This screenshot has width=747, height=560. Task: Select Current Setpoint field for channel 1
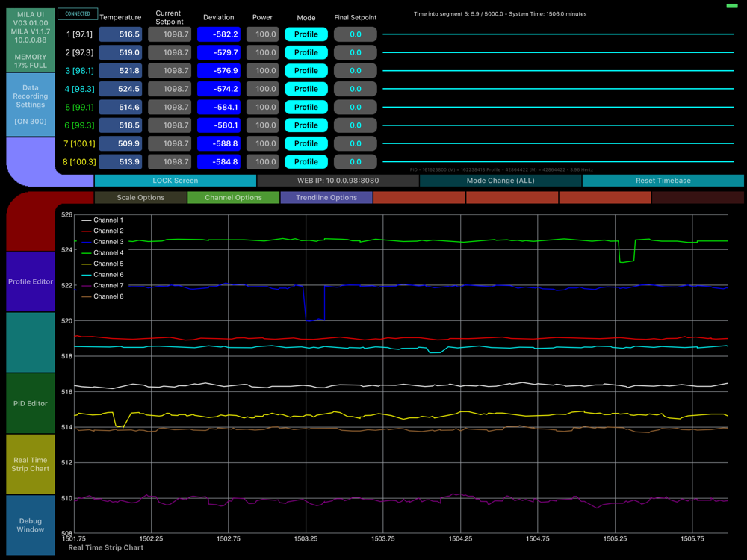[x=170, y=34]
